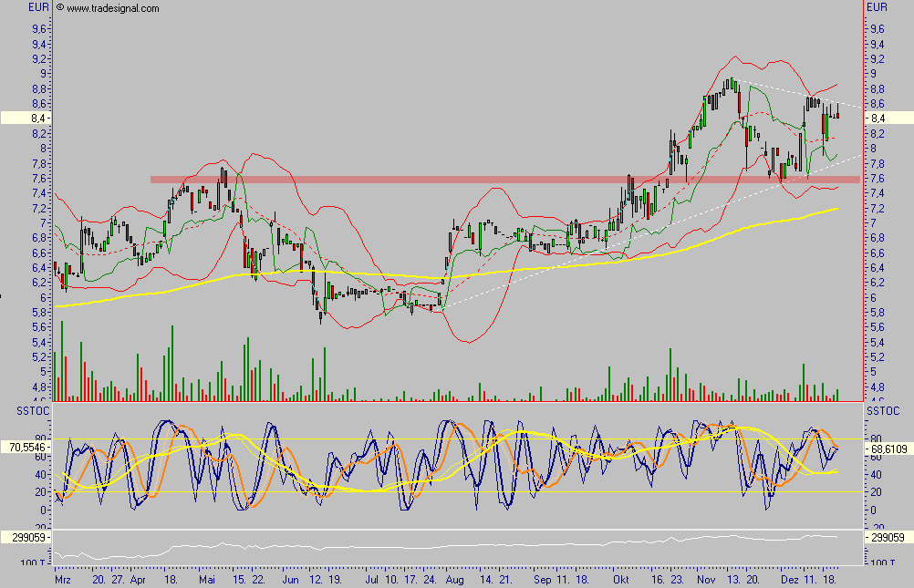The width and height of the screenshot is (914, 588).
Task: Click the Dez month marker on time axis
Action: (x=788, y=579)
